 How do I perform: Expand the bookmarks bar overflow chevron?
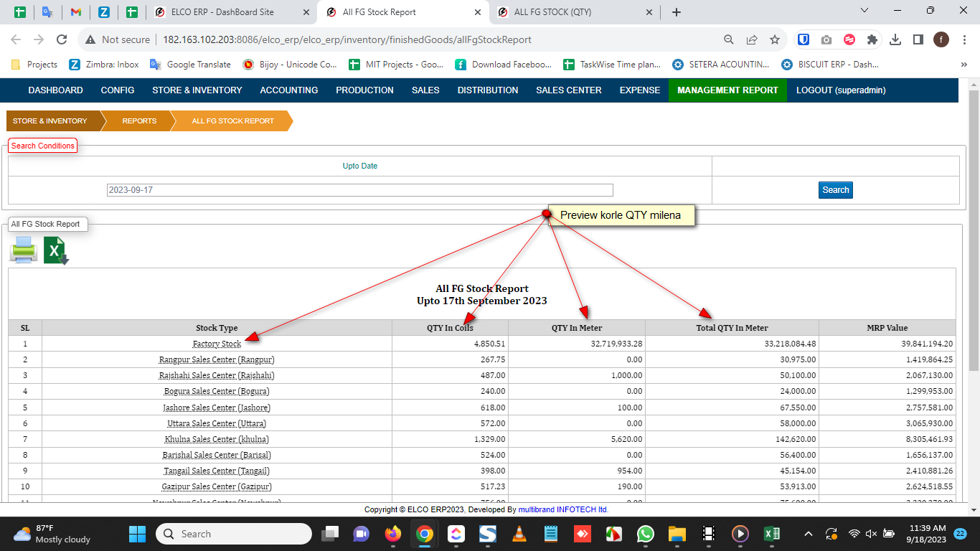(x=963, y=65)
